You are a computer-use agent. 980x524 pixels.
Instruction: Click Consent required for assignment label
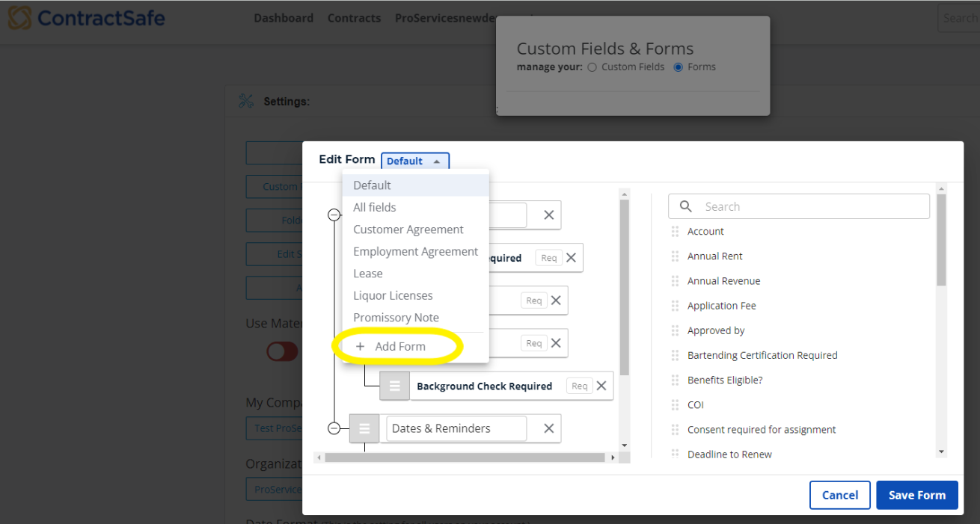pos(762,430)
